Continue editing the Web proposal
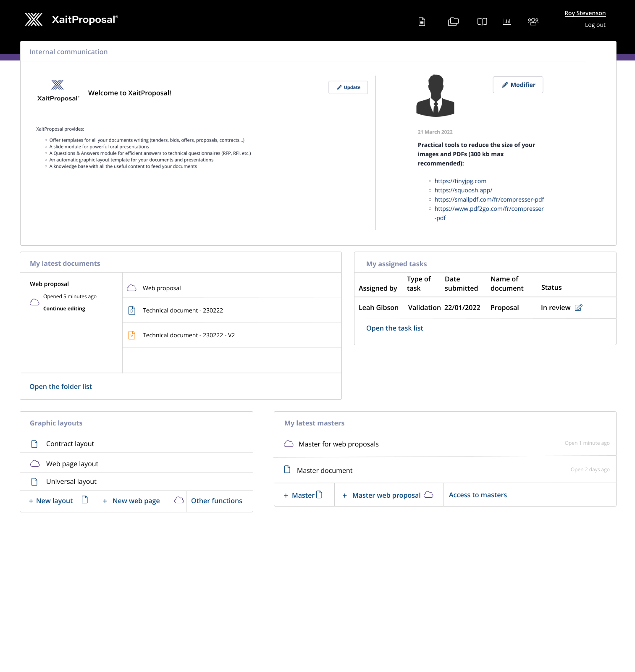The width and height of the screenshot is (635, 672). click(64, 309)
